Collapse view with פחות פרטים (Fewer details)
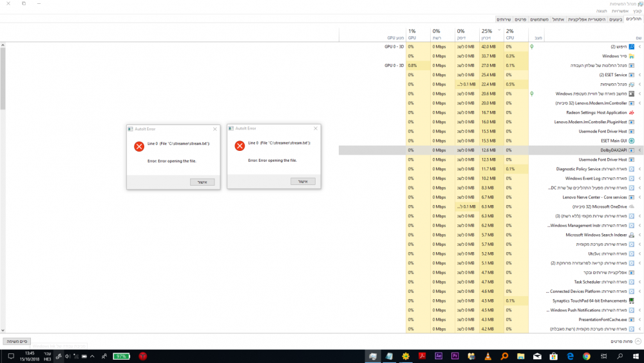This screenshot has width=644, height=363. [625, 341]
